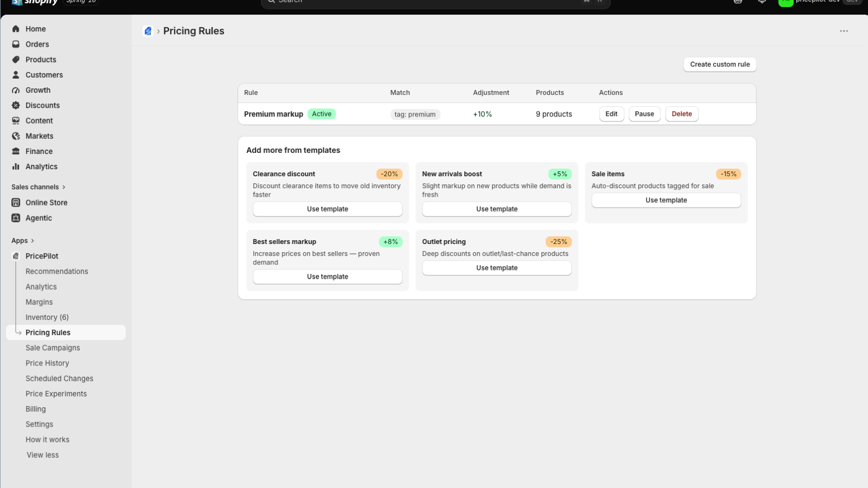Go to Scheduled Changes
Screen dimensions: 868x488
[59, 378]
